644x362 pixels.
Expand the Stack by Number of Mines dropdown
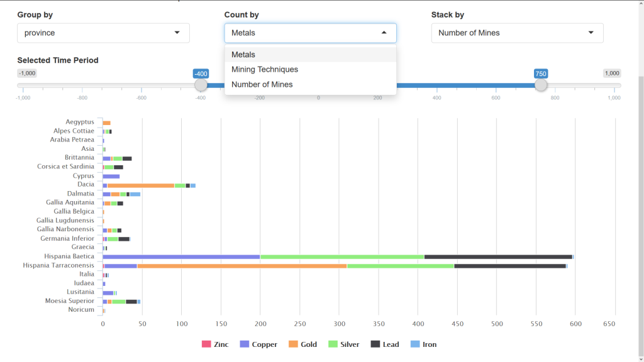pyautogui.click(x=517, y=33)
